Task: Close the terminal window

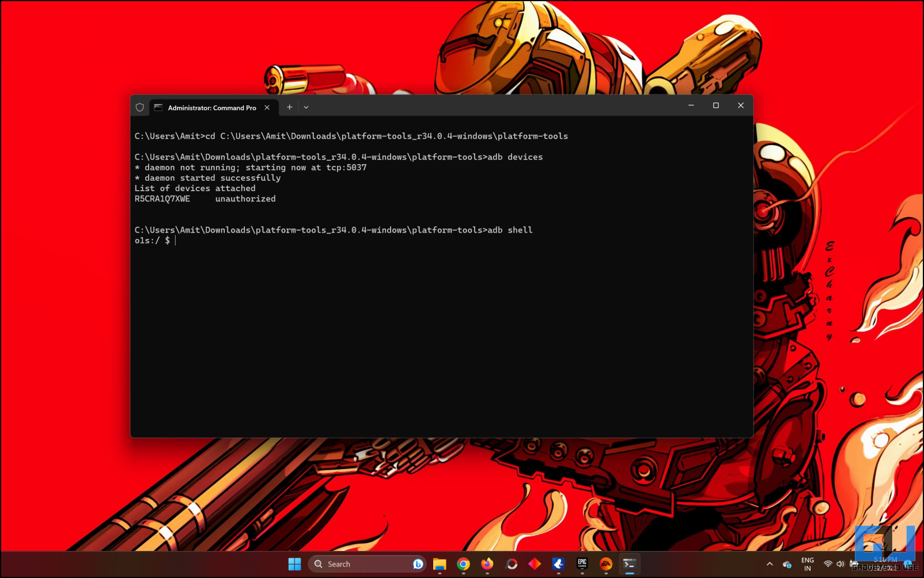Action: [x=741, y=105]
